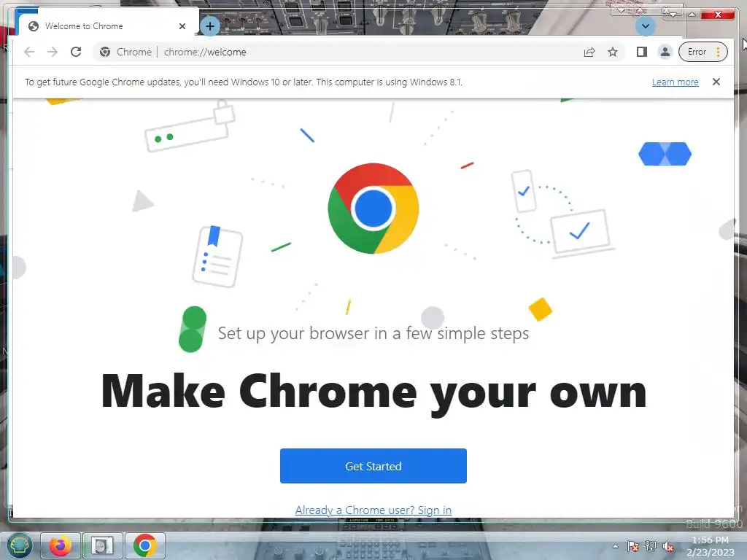The height and width of the screenshot is (560, 747).
Task: Open Already a Chrome user? Sign in
Action: click(373, 510)
